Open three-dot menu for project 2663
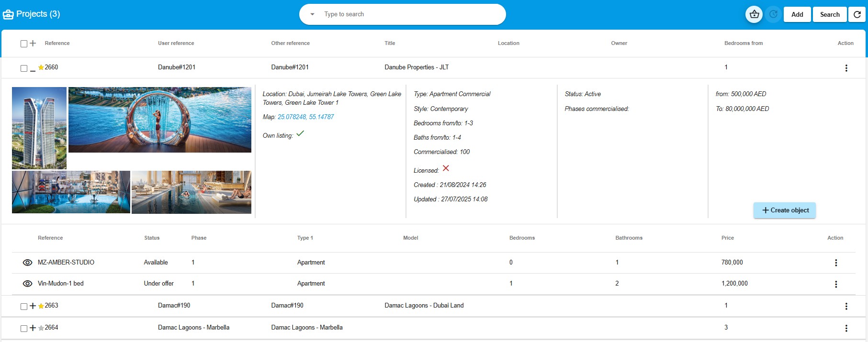 [846, 306]
